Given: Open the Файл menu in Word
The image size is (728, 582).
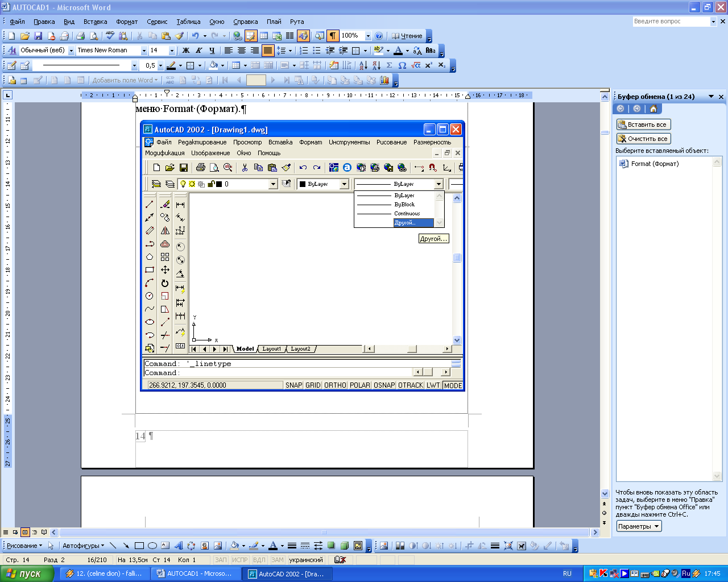Looking at the screenshot, I should (17, 22).
